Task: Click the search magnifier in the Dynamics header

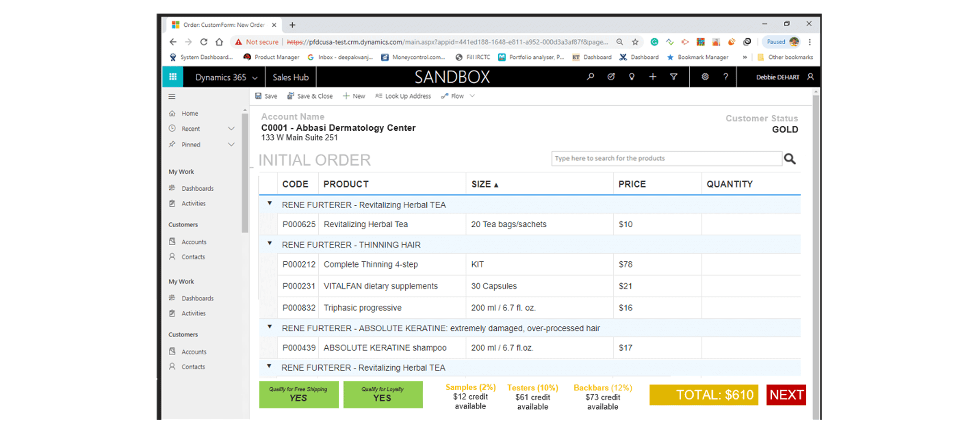Action: point(590,77)
